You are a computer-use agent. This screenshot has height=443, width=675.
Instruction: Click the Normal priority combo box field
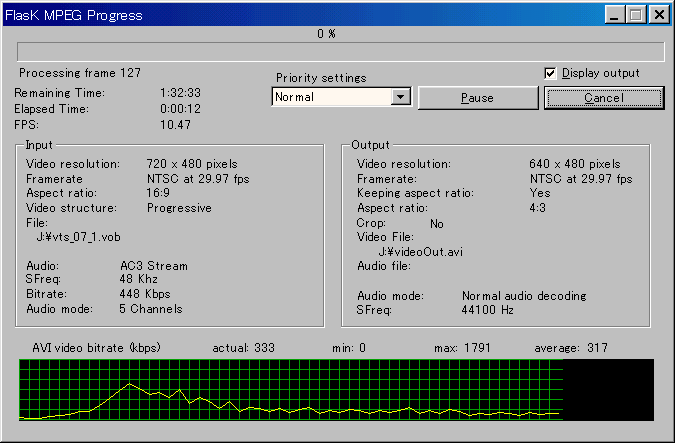tap(331, 97)
